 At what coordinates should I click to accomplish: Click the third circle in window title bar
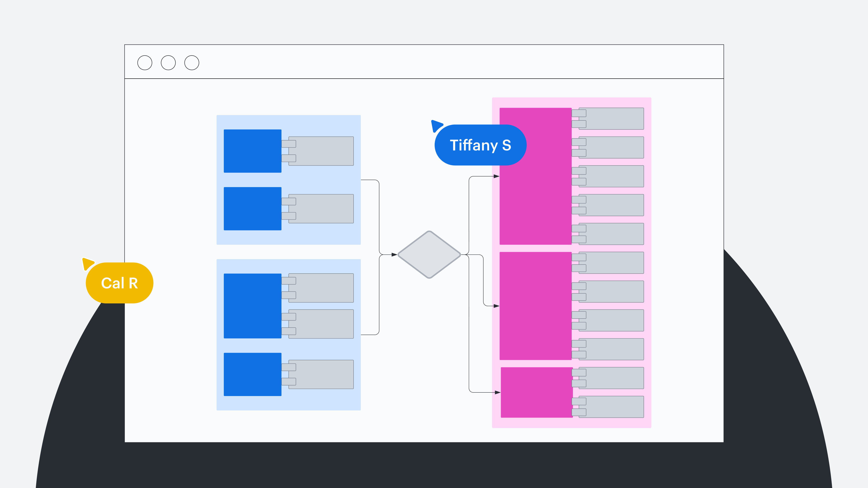pyautogui.click(x=192, y=63)
